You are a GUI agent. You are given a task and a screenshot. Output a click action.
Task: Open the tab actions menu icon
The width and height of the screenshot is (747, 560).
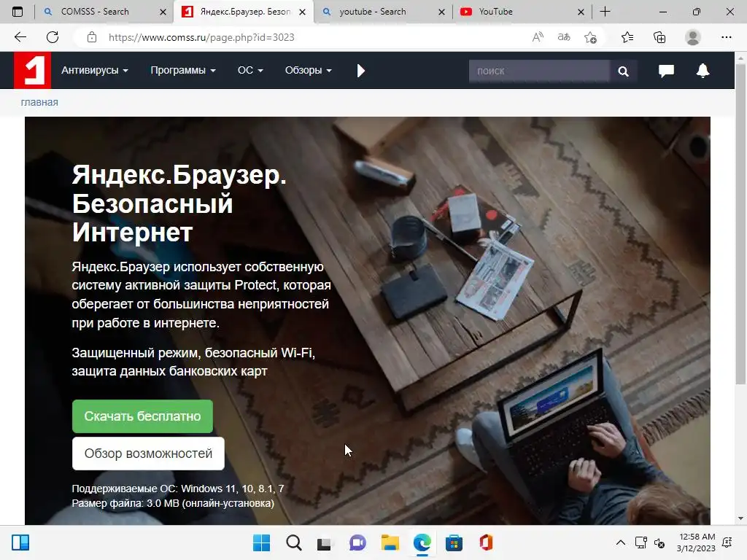point(18,12)
